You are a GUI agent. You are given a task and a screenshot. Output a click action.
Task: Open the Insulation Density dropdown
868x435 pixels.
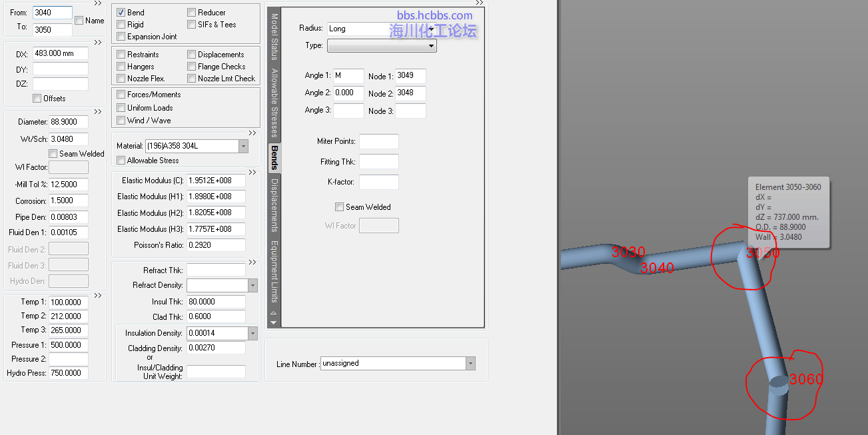coord(252,333)
